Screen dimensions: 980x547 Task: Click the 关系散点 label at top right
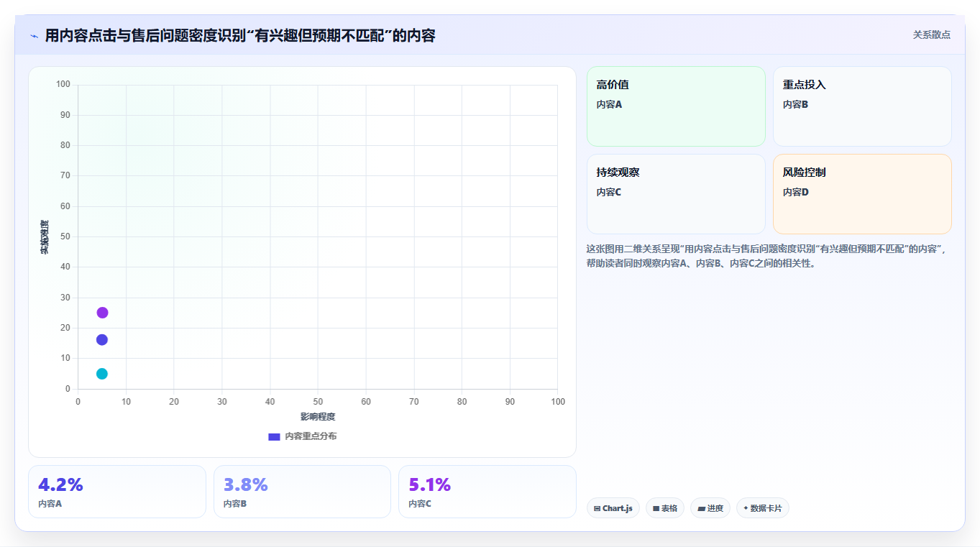(x=931, y=35)
